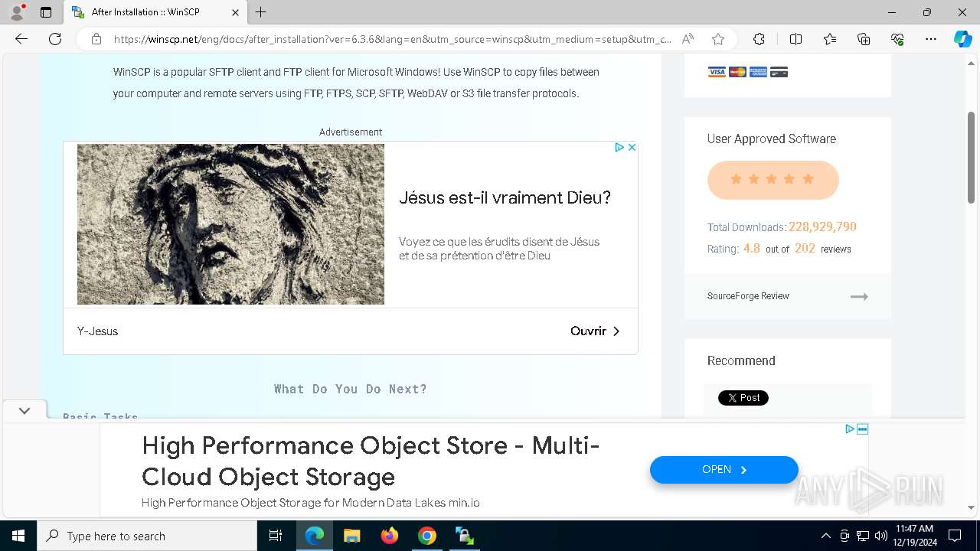Click the five-star rating badge
The width and height of the screenshot is (980, 551).
[x=773, y=180]
